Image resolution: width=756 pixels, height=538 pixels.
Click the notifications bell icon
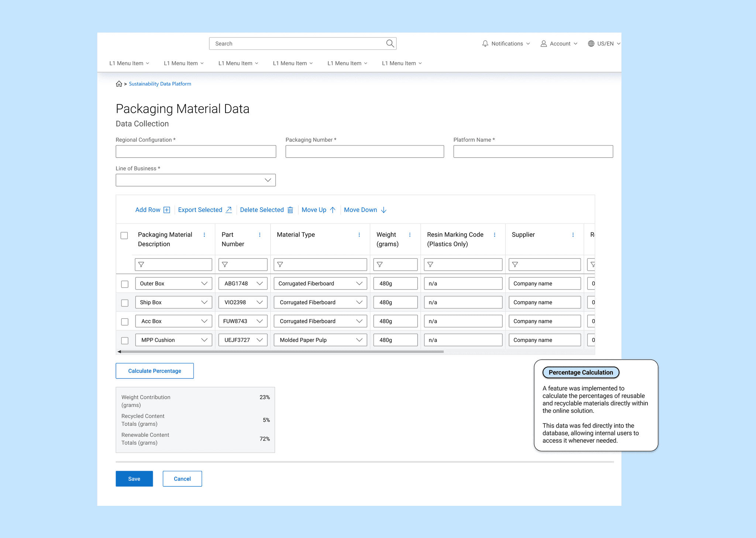[485, 44]
